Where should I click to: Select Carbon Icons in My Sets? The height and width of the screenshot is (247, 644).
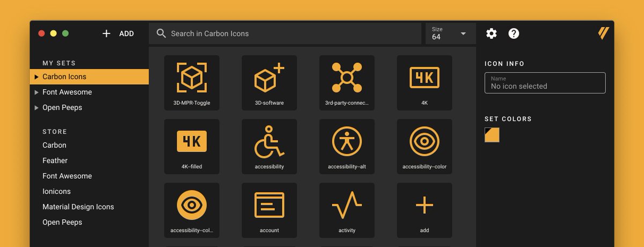click(89, 77)
